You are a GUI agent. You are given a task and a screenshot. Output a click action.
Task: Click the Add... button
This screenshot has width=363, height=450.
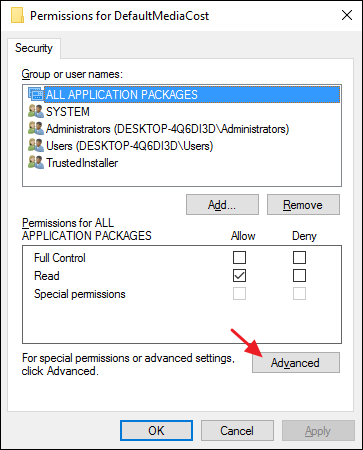pyautogui.click(x=222, y=205)
